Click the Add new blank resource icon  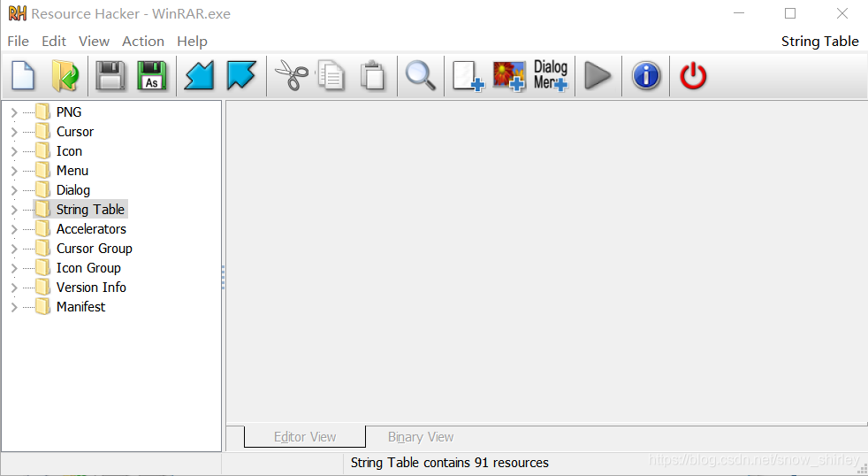tap(468, 76)
